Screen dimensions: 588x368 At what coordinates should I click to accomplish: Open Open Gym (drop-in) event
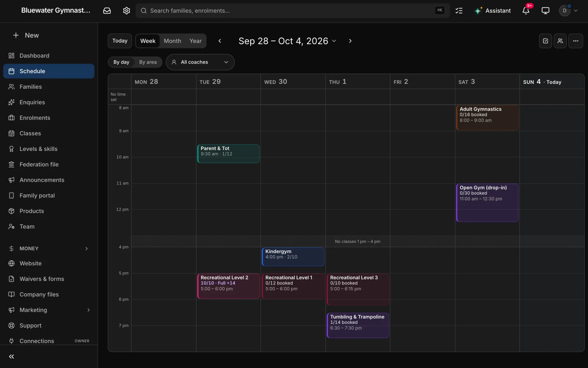[487, 203]
